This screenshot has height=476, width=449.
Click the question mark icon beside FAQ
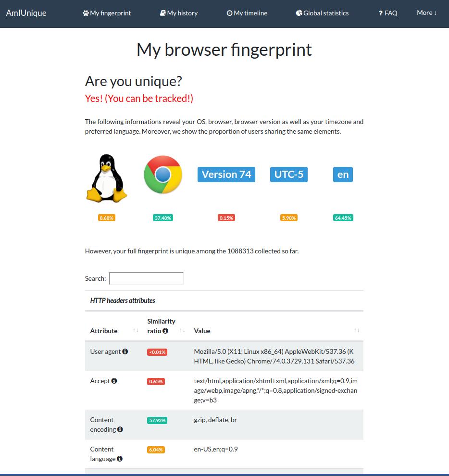point(381,13)
